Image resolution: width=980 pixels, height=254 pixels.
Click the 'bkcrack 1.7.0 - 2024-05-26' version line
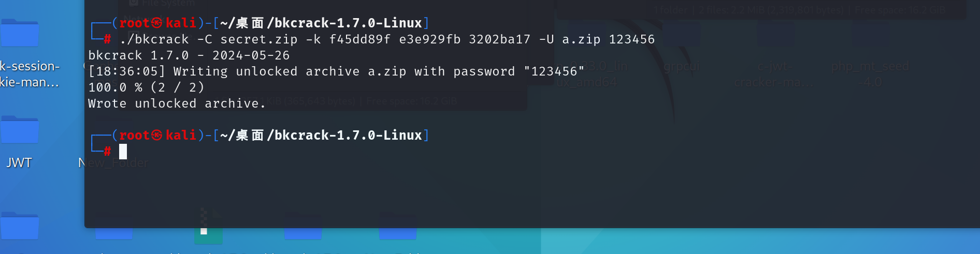tap(189, 55)
